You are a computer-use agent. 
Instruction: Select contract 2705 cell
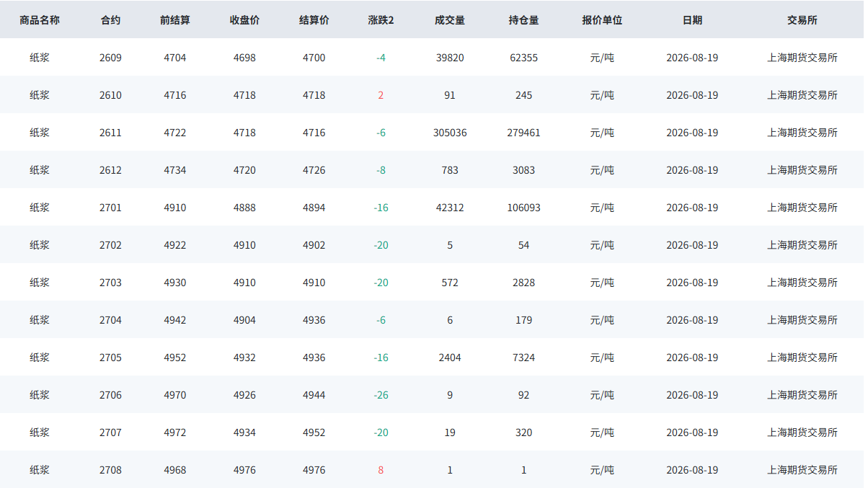[110, 358]
